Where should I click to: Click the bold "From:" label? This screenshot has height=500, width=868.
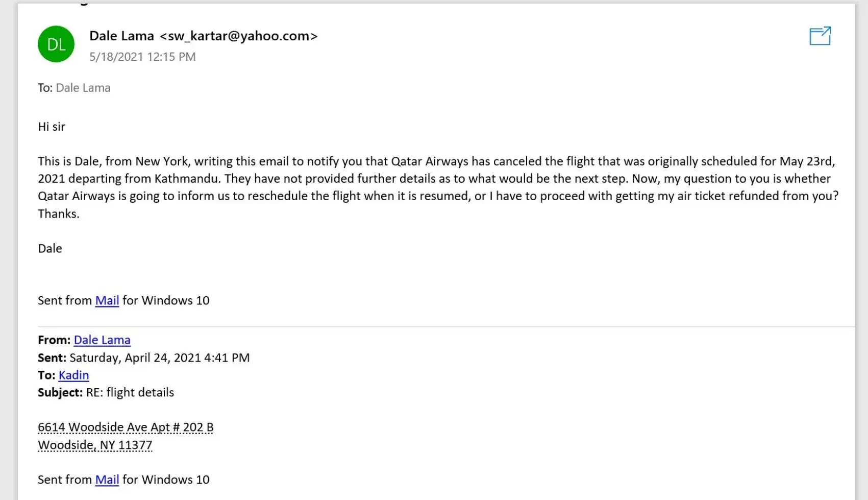(54, 340)
